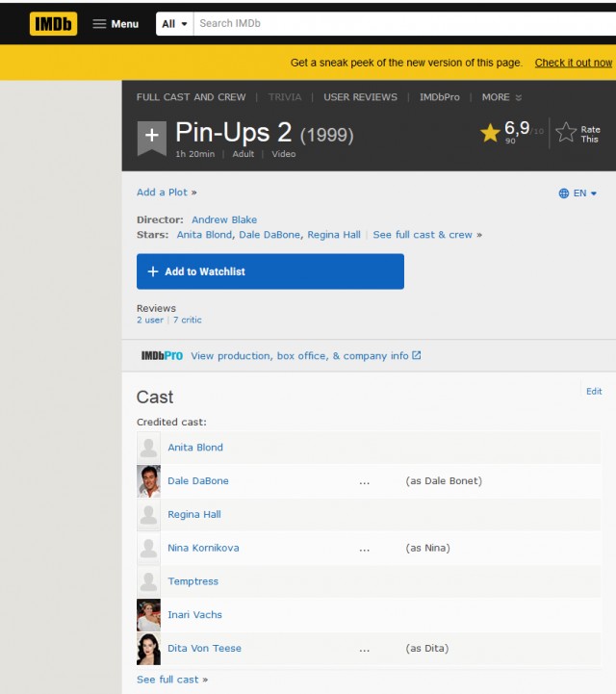Open Temptress cast link
The image size is (616, 694).
192,581
